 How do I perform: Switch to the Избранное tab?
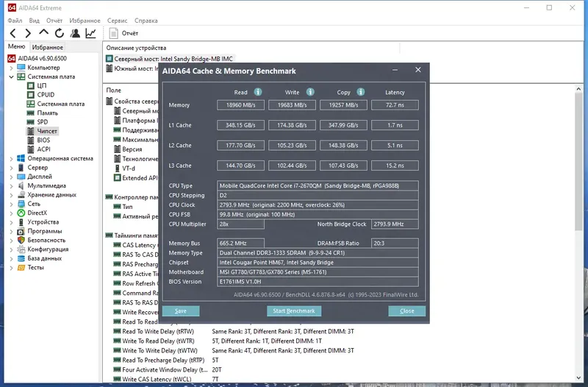(47, 47)
